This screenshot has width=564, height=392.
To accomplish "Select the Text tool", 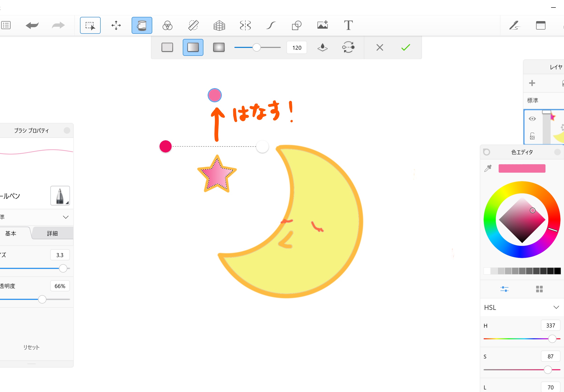I will pyautogui.click(x=348, y=25).
